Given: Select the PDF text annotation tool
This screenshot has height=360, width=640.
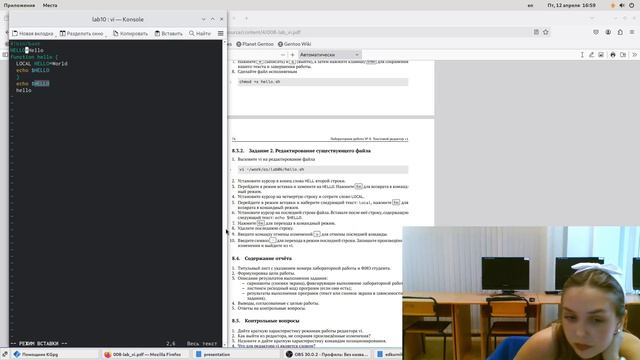Looking at the screenshot, I should point(582,54).
